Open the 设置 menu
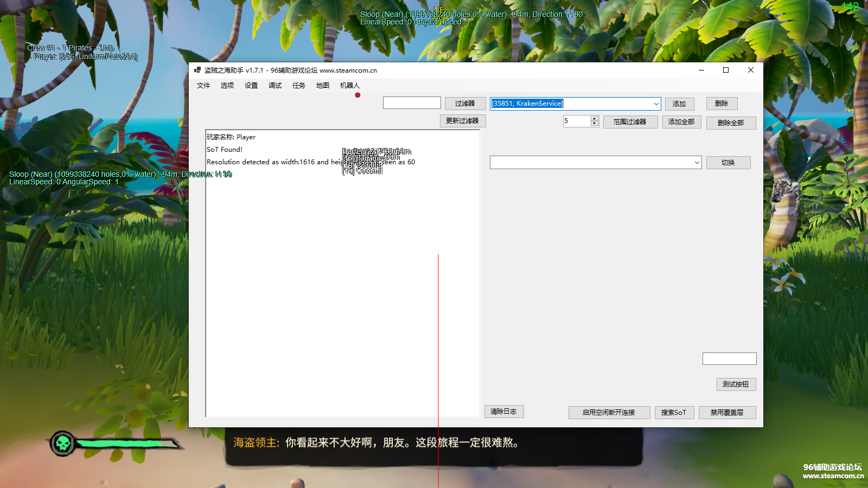Screen dimensions: 868x488 [251, 86]
